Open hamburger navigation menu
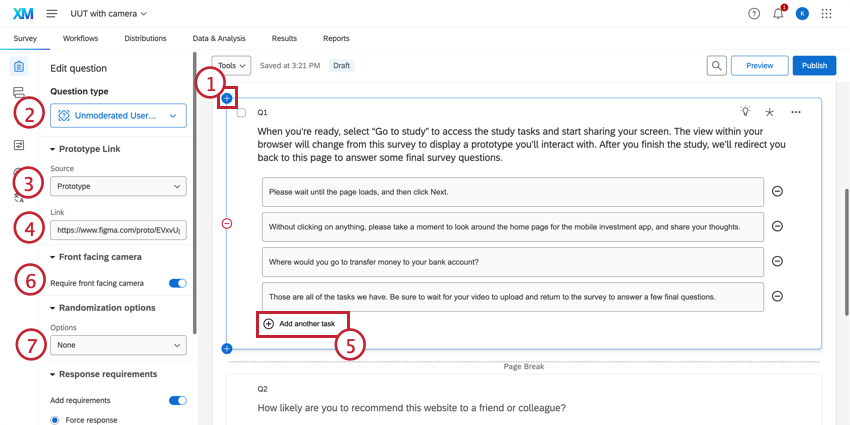Viewport: 850px width, 425px height. [51, 14]
